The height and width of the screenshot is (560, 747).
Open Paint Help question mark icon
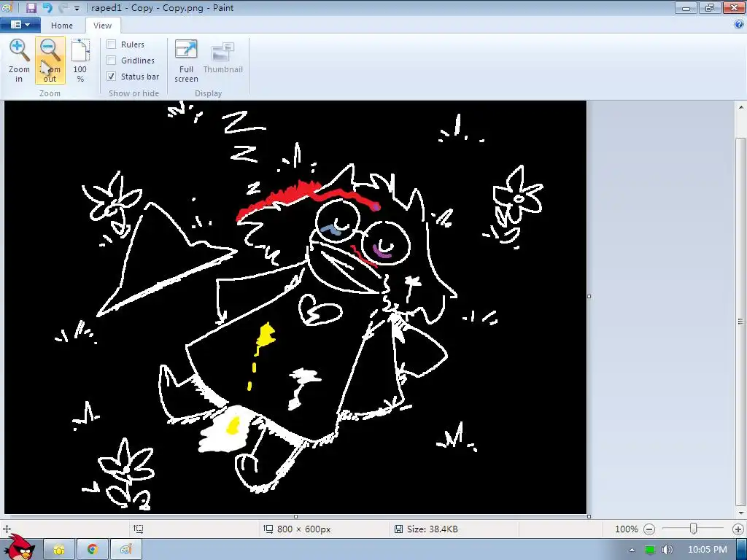(x=739, y=25)
